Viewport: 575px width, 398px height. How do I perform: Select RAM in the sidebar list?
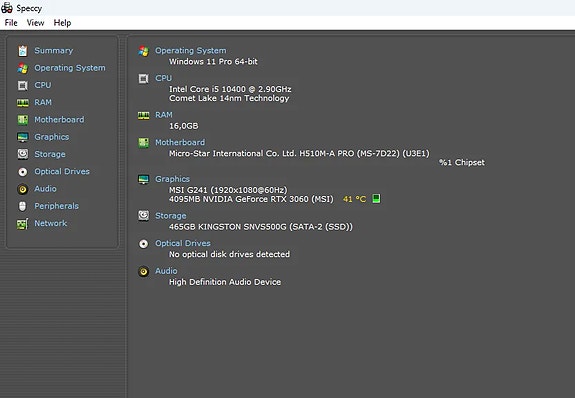click(43, 102)
